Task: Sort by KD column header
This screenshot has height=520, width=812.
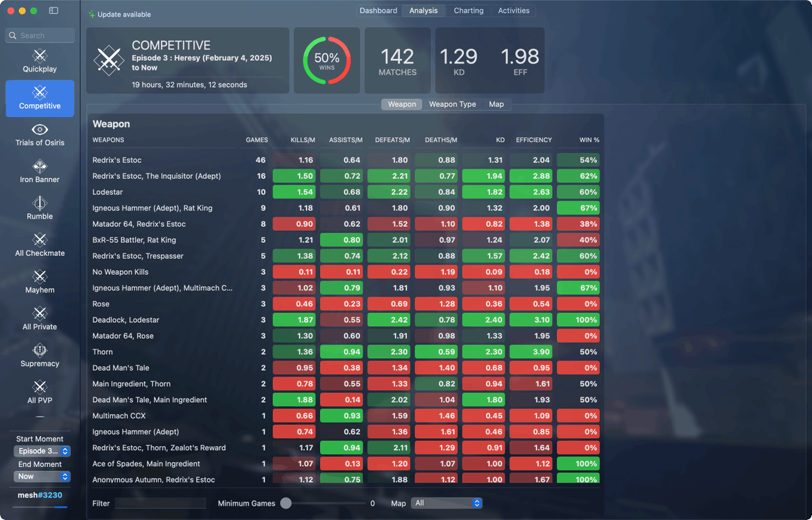Action: [500, 140]
